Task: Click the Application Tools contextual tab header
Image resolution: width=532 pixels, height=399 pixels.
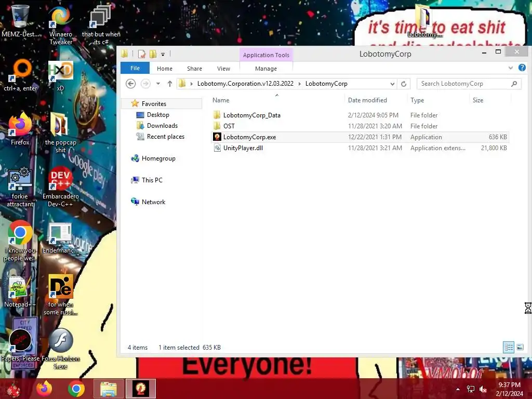Action: click(266, 55)
